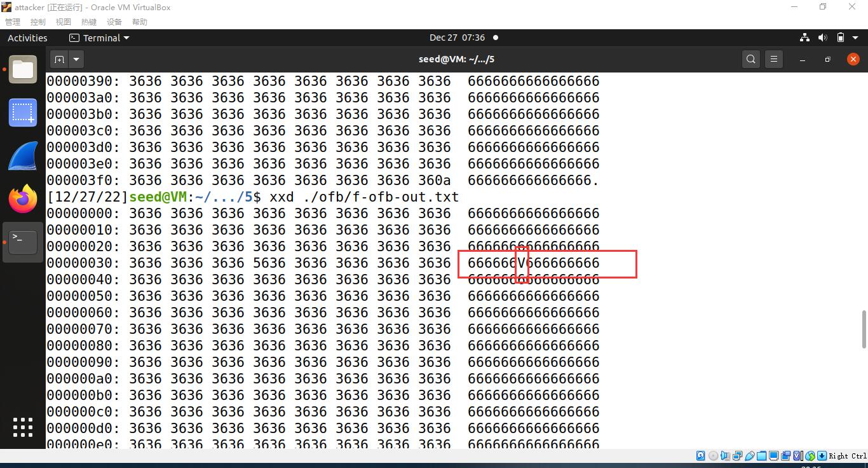Open the 设备 menu in VirtualBox menu bar
The height and width of the screenshot is (468, 868).
[114, 21]
